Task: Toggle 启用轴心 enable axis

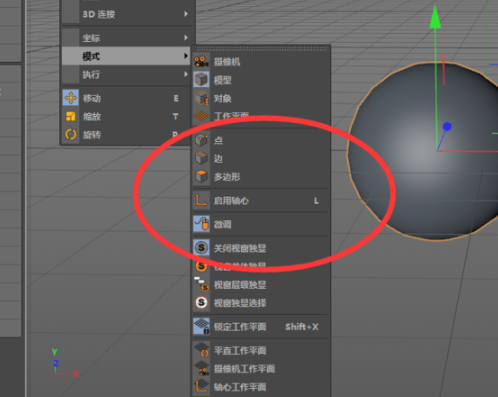Action: (x=261, y=201)
